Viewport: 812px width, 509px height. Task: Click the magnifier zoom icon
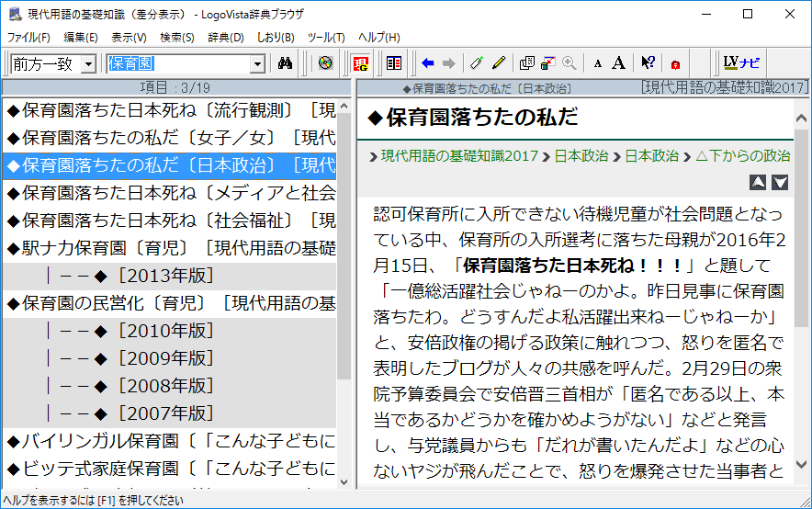coord(570,63)
